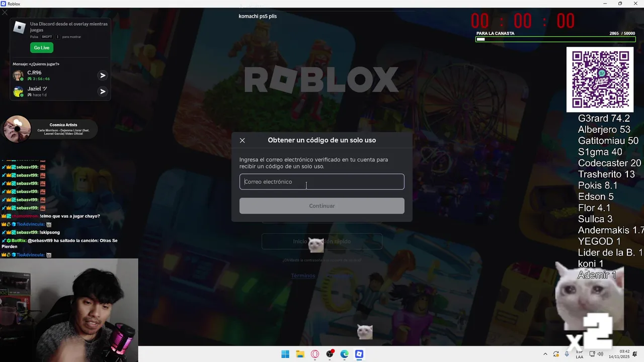Send the play invite to C.R96
The width and height of the screenshot is (644, 362).
coord(103,75)
